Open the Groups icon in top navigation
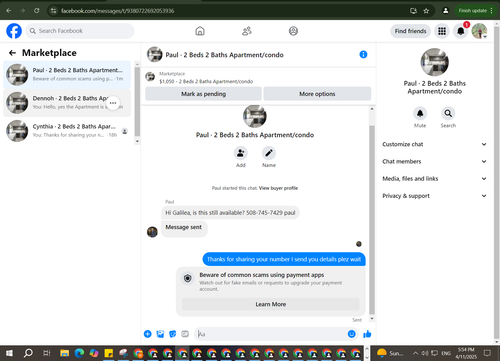500x361 pixels. tap(293, 31)
